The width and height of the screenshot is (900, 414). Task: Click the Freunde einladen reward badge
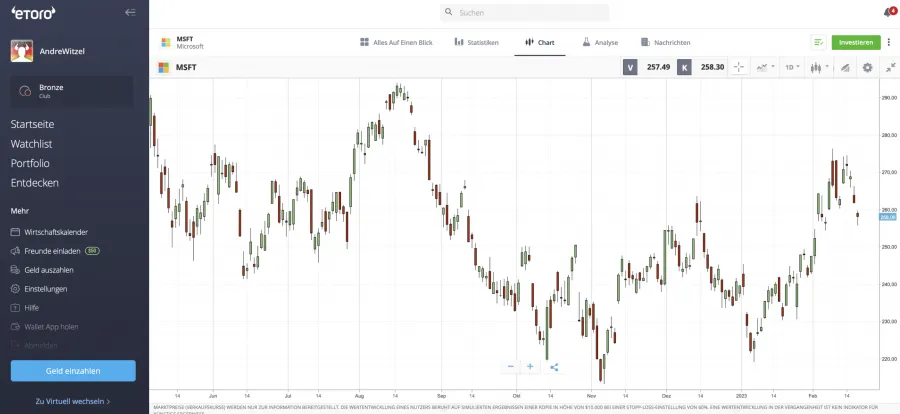click(92, 251)
